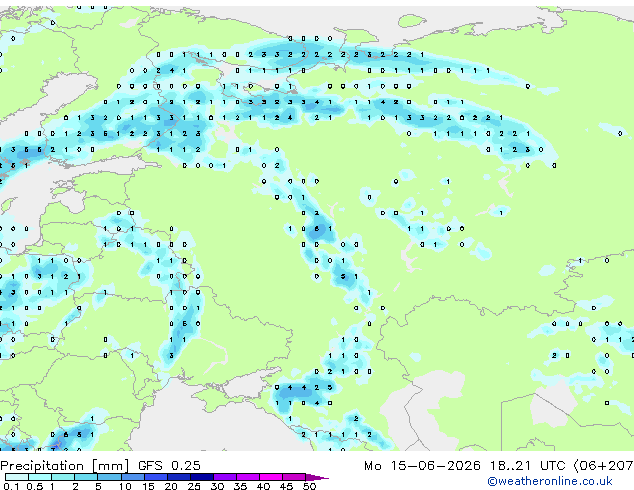This screenshot has height=490, width=634.
Task: Click the 0.1 legend label
Action: click(11, 486)
